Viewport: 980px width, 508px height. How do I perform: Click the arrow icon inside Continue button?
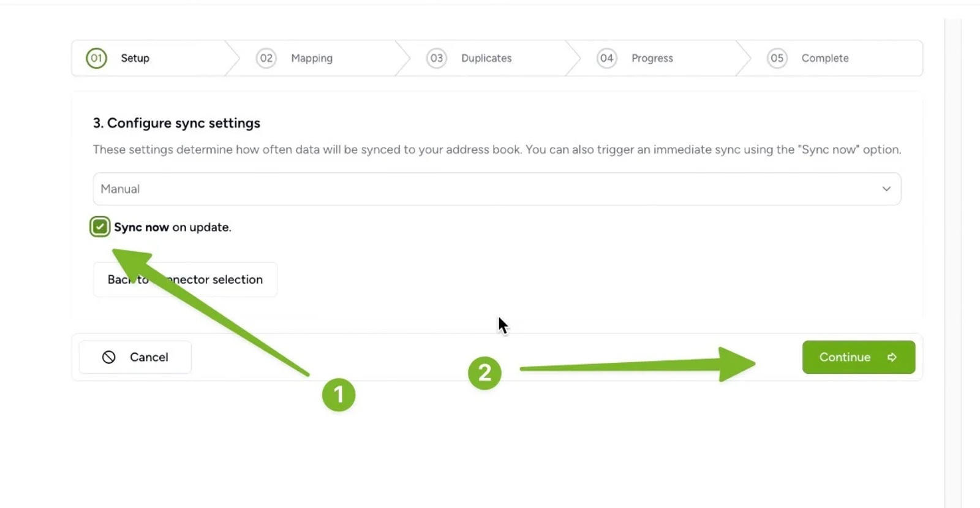point(892,357)
